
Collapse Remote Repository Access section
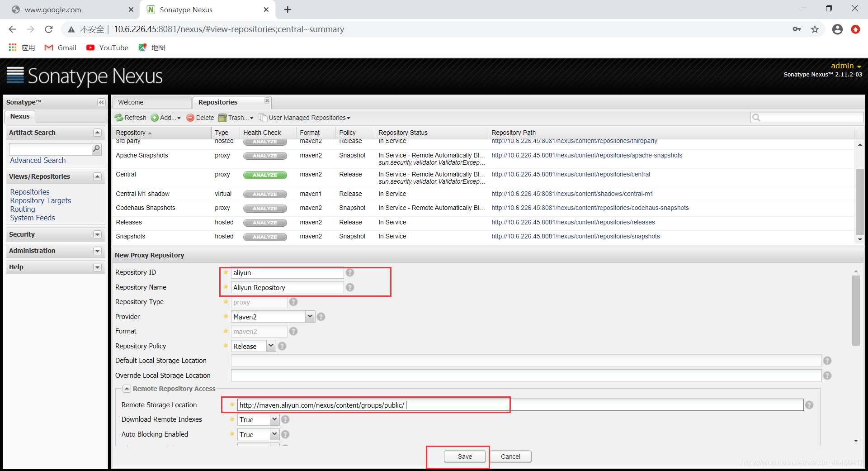(127, 389)
